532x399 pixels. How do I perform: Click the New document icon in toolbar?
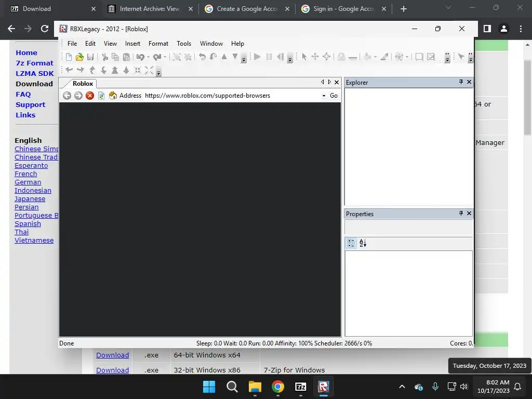69,57
